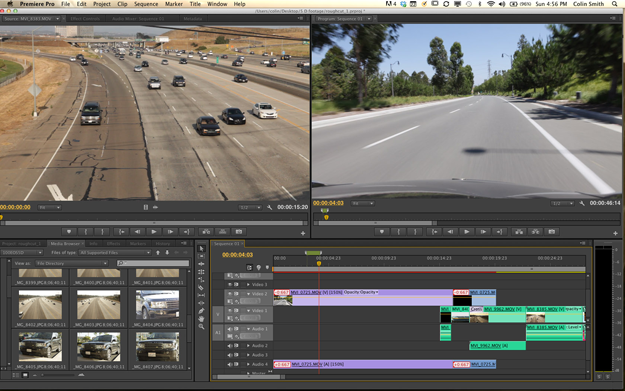625x391 pixels.
Task: Step back one frame in Program monitor
Action: [450, 232]
